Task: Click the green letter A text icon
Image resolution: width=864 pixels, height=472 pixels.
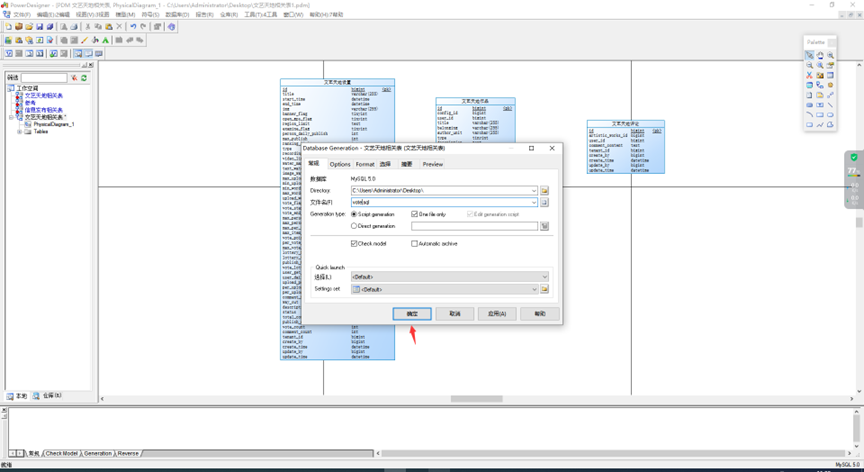Action: 105,40
